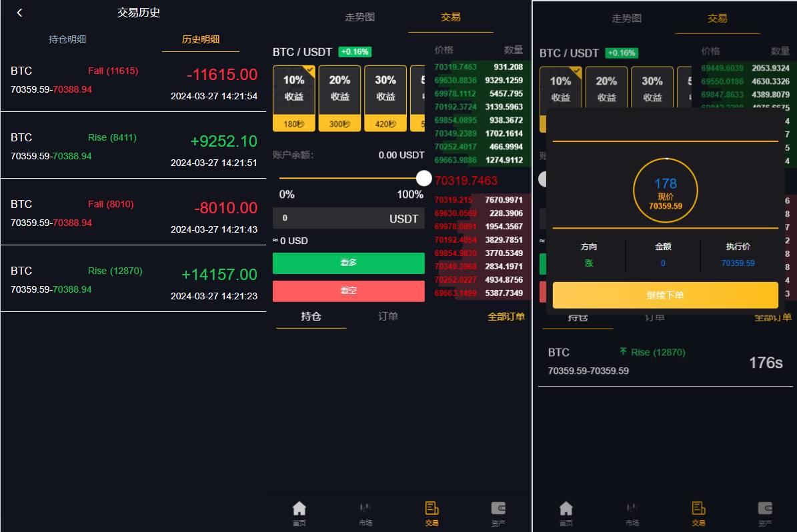797x532 pixels.
Task: Click the back arrow in trade history header
Action: pyautogui.click(x=19, y=13)
